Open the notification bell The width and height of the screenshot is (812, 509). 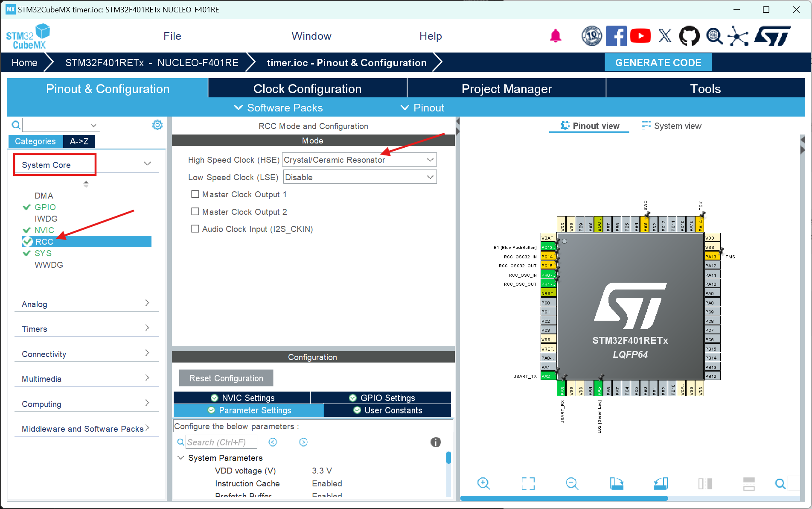point(555,36)
